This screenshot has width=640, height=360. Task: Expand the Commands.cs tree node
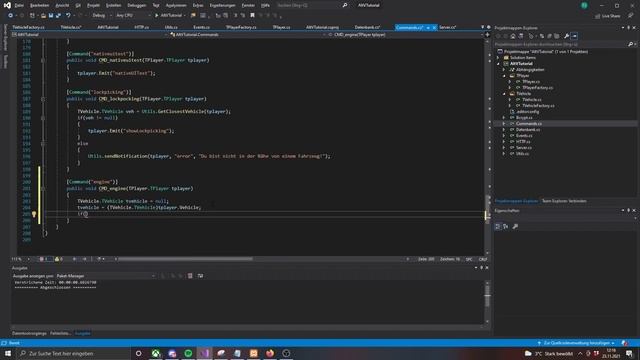504,124
